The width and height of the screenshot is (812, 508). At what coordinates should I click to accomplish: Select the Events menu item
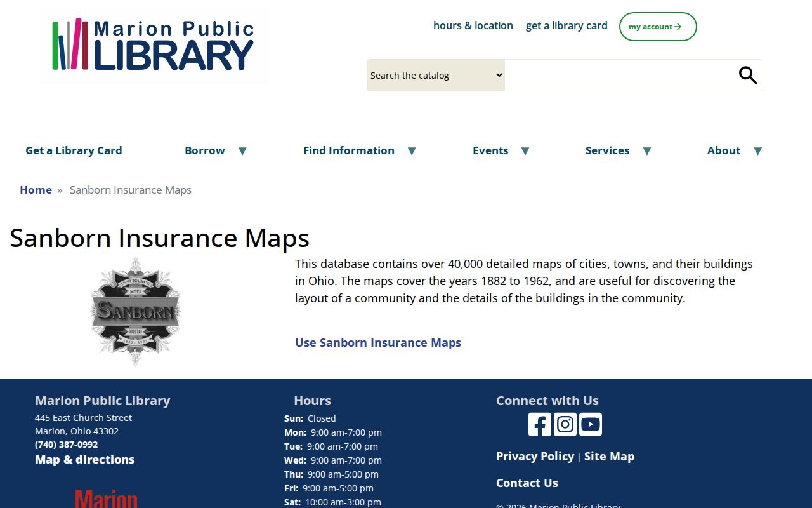click(490, 150)
